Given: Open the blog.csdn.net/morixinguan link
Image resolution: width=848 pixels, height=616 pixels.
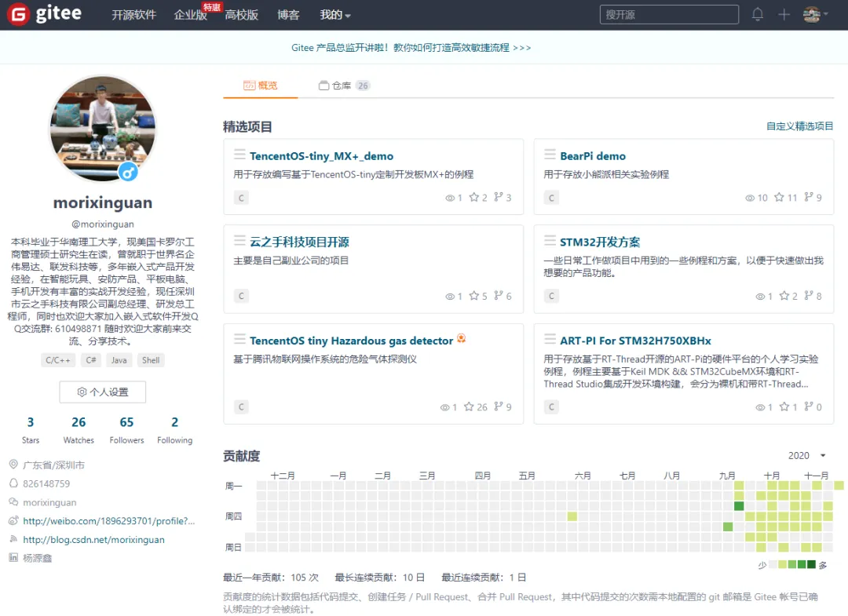Looking at the screenshot, I should pyautogui.click(x=93, y=540).
